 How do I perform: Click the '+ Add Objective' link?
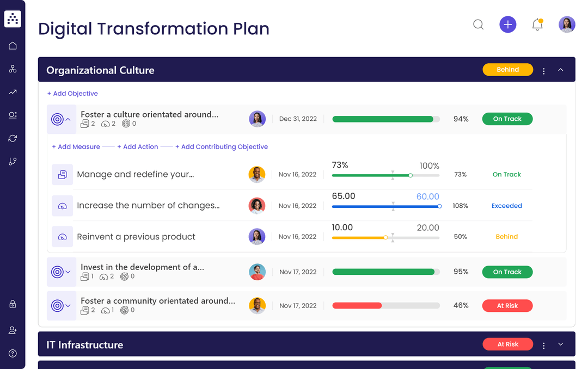[72, 93]
